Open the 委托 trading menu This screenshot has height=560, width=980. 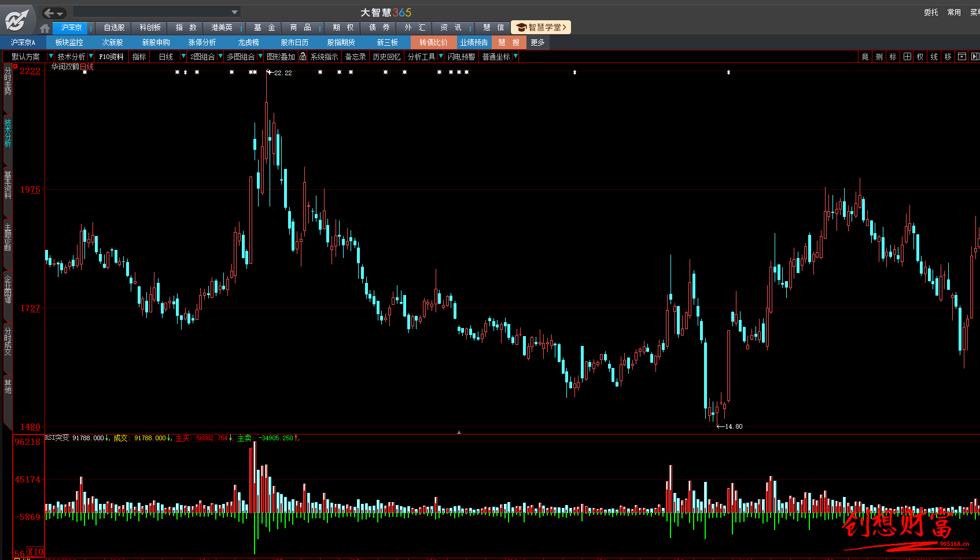931,12
